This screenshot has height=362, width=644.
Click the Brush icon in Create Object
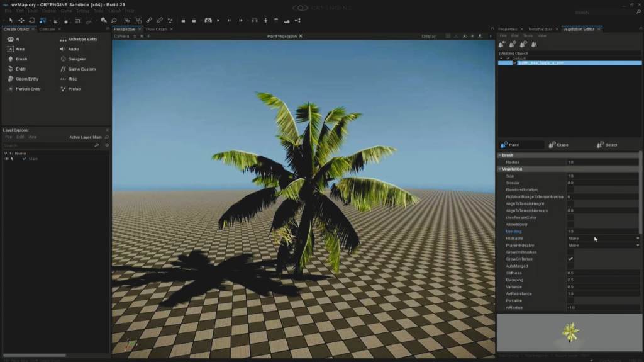pos(11,59)
